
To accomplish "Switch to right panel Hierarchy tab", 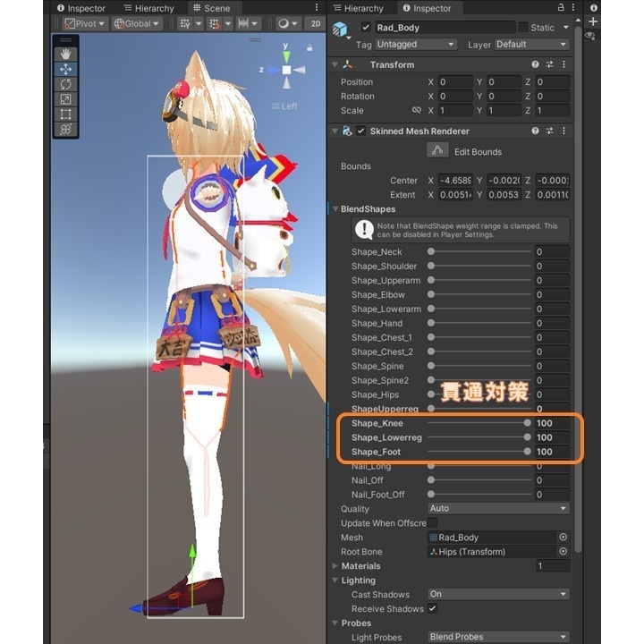I will (359, 8).
